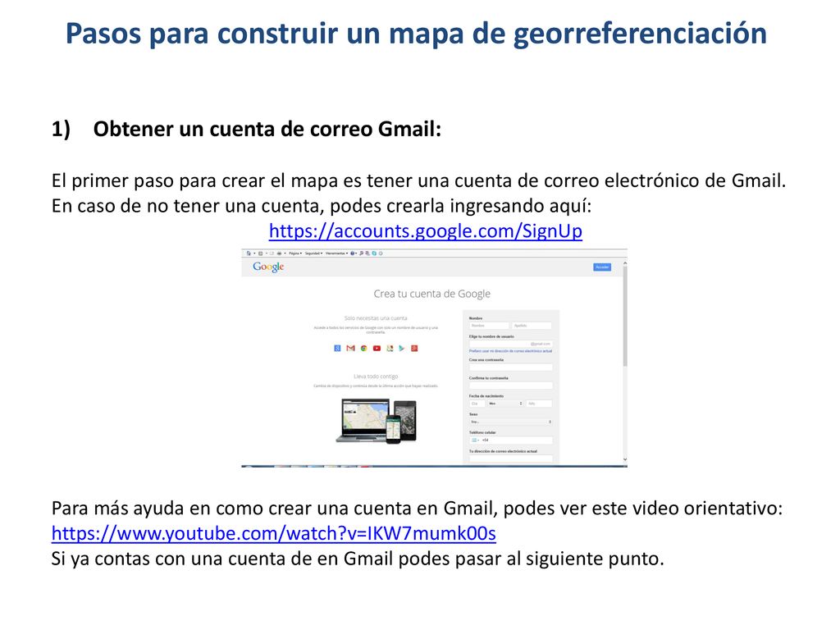Click the username field ending in @gmail.com
The image size is (840, 630).
pos(510,344)
